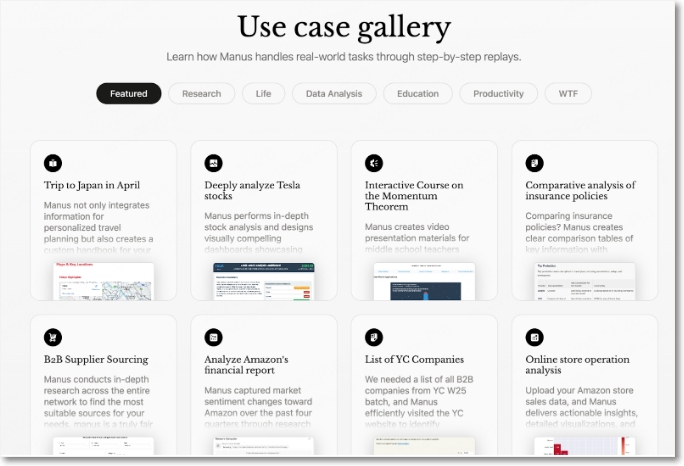
Task: Click the 'Learn how Manus handles real-world tasks' subtitle
Action: tap(344, 57)
